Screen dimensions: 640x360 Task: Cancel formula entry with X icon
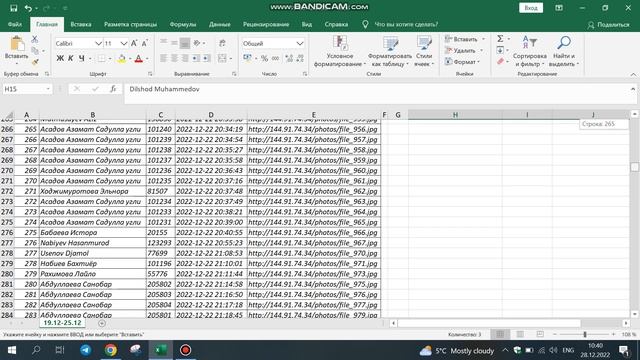click(x=77, y=89)
